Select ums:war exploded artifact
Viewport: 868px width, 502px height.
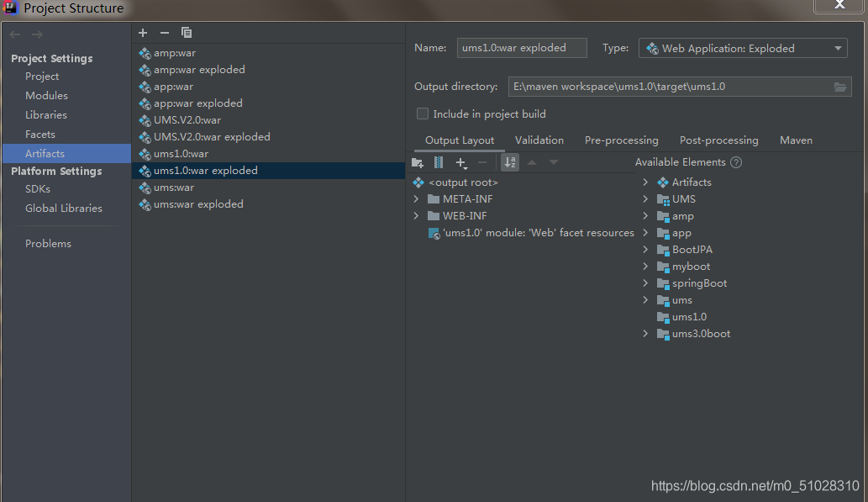pos(268,204)
